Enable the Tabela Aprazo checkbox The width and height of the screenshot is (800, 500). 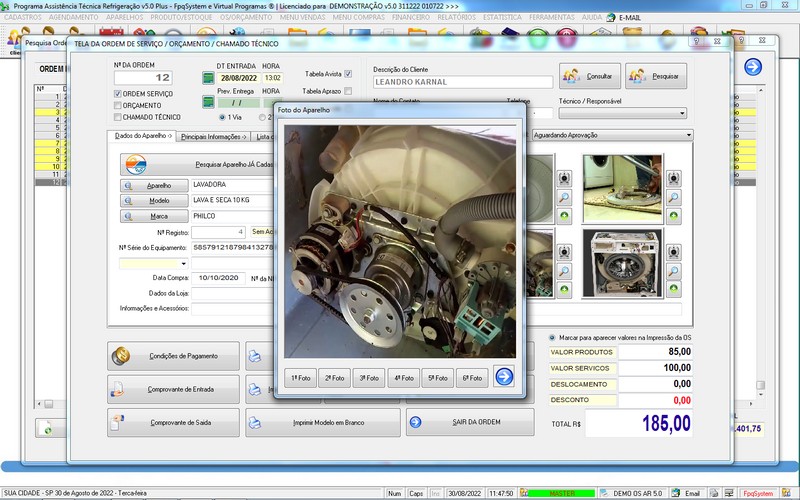[x=347, y=91]
